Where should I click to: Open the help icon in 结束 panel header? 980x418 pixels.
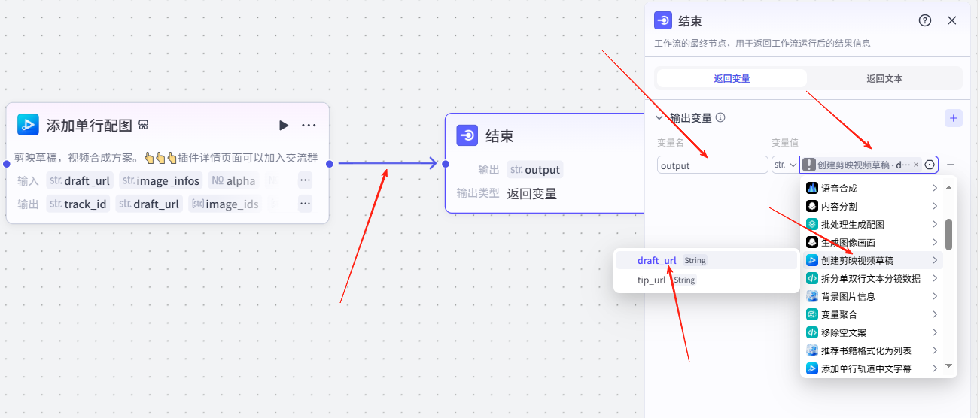[925, 20]
